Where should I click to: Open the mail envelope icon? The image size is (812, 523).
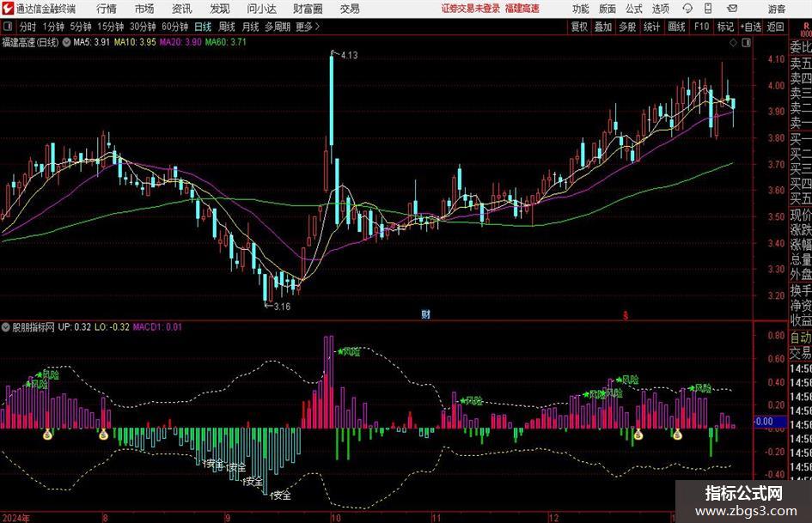[x=732, y=9]
